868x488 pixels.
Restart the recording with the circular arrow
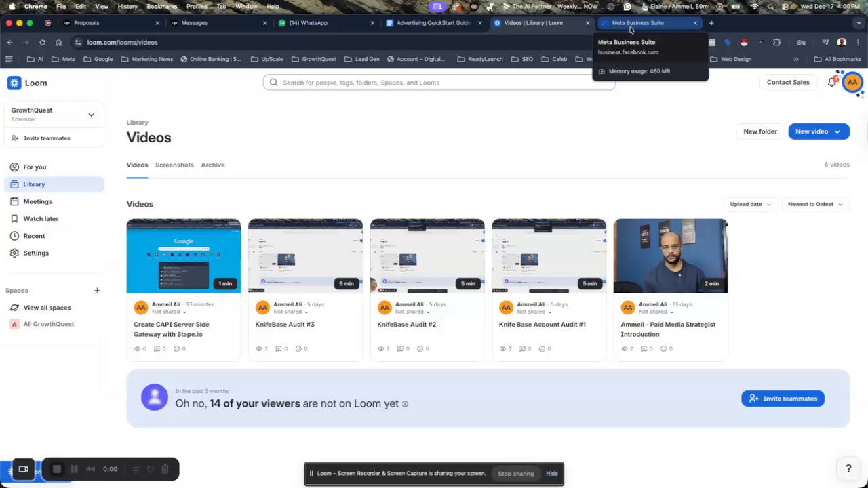(x=151, y=469)
